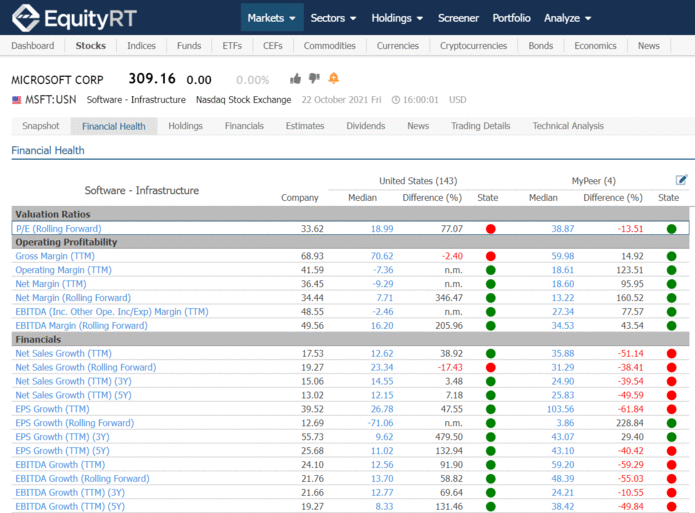Click red United States state dot for P/E
The image size is (695, 513).
click(x=490, y=229)
